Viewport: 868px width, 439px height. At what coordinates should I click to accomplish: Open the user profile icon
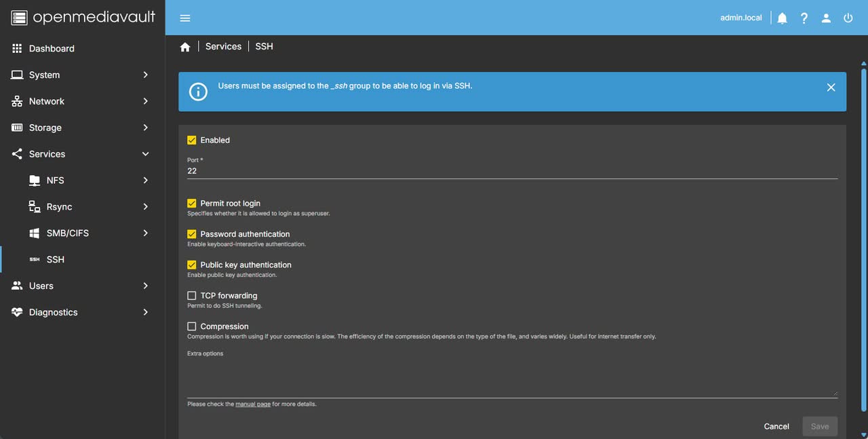tap(826, 18)
